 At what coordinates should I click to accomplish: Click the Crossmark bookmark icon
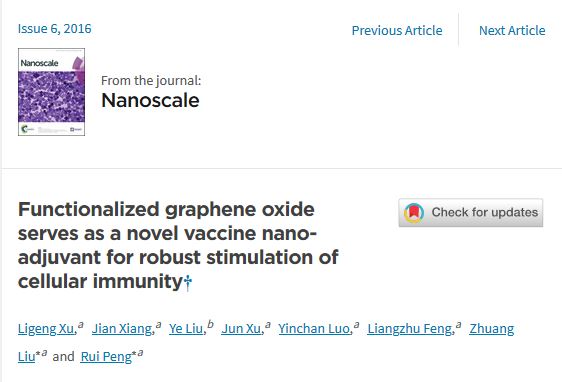tap(414, 213)
